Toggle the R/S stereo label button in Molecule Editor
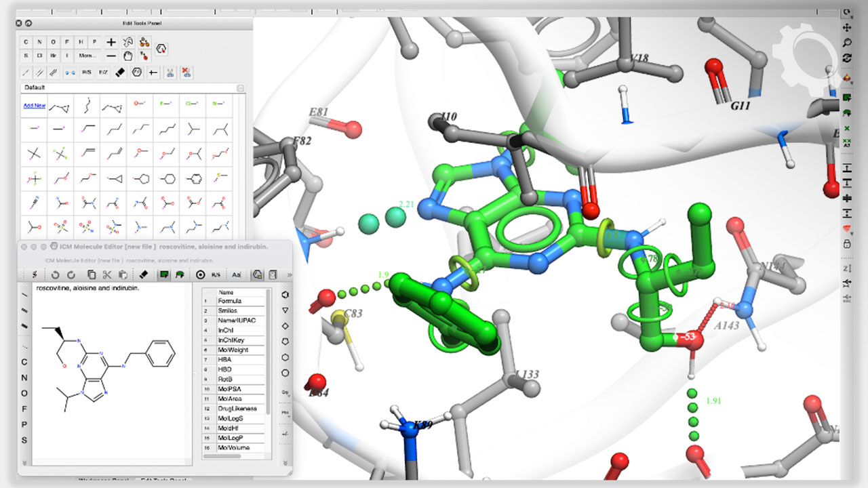The width and height of the screenshot is (868, 488). point(216,274)
